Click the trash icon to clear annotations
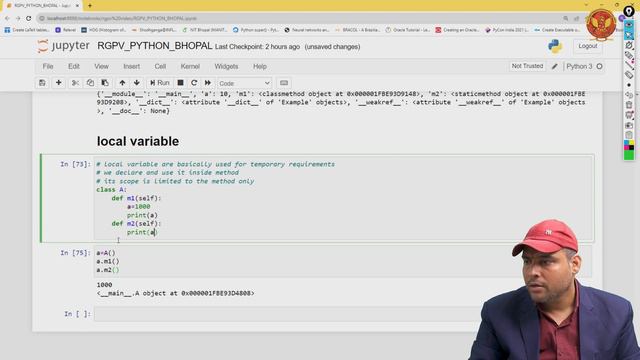The width and height of the screenshot is (640, 360). pyautogui.click(x=629, y=105)
